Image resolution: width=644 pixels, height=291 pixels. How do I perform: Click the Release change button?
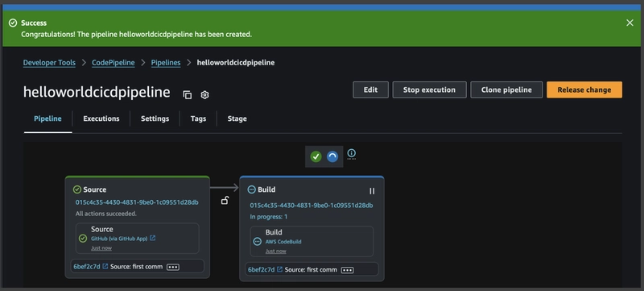click(x=584, y=89)
